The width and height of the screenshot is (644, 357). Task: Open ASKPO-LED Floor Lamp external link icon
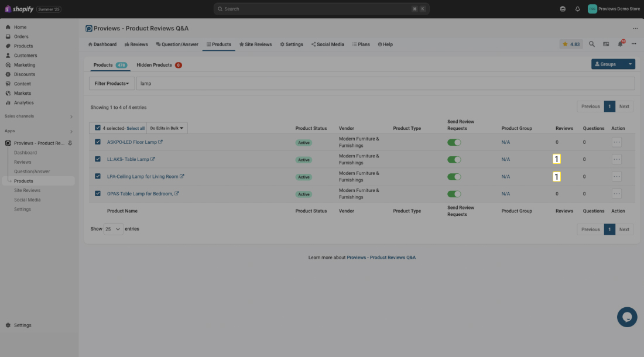(x=160, y=142)
